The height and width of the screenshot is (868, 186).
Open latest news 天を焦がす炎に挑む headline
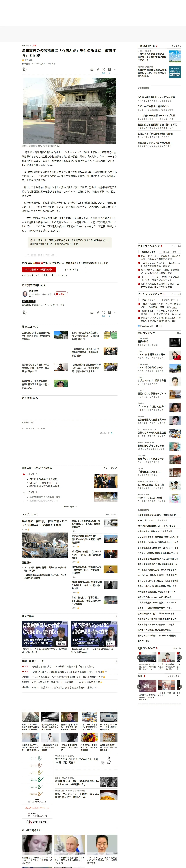[63, 666]
